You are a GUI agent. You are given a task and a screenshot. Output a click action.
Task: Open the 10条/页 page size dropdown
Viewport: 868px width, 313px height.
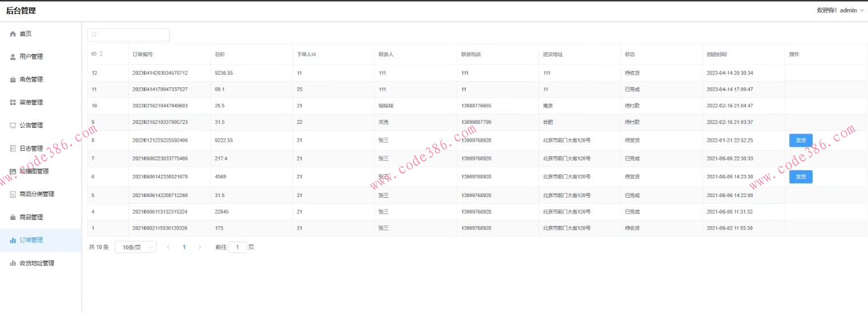coord(135,247)
